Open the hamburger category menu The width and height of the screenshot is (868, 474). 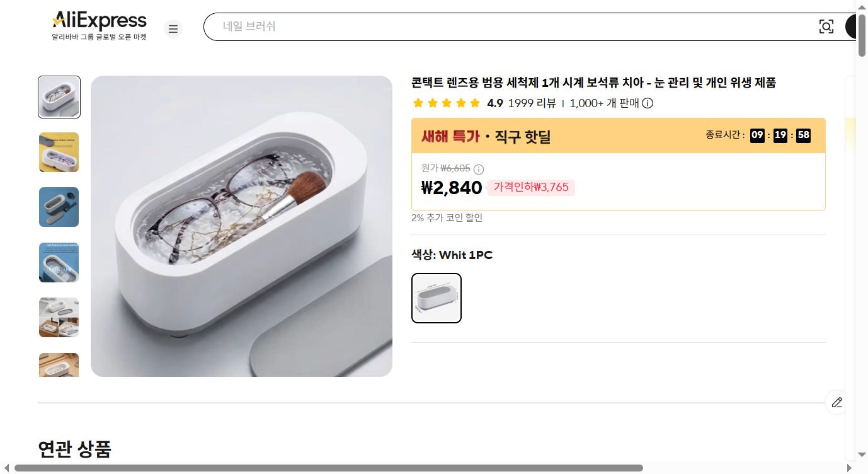tap(173, 28)
